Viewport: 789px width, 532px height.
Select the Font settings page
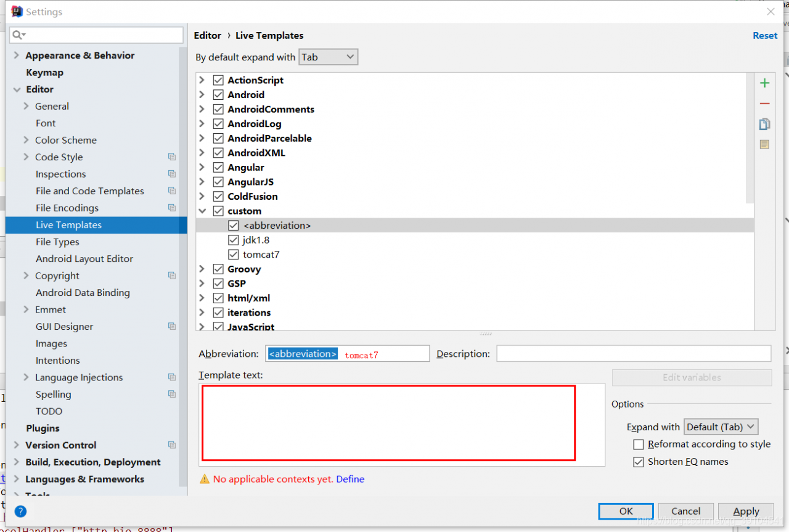click(x=46, y=123)
